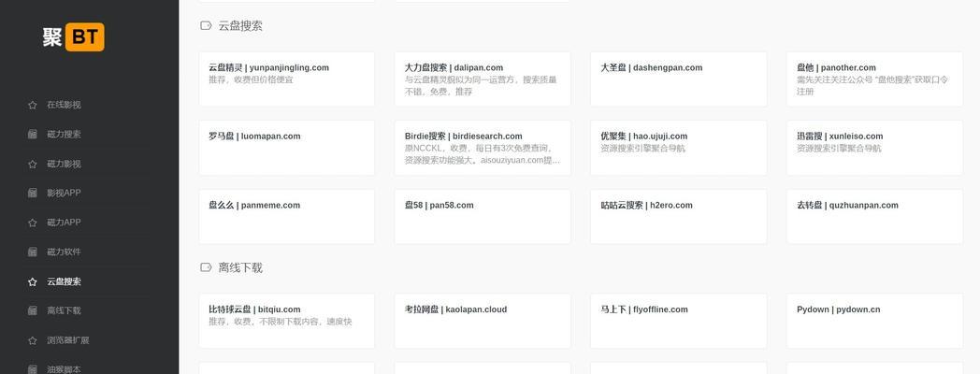Click star icon beside 在线影视

pos(33,105)
